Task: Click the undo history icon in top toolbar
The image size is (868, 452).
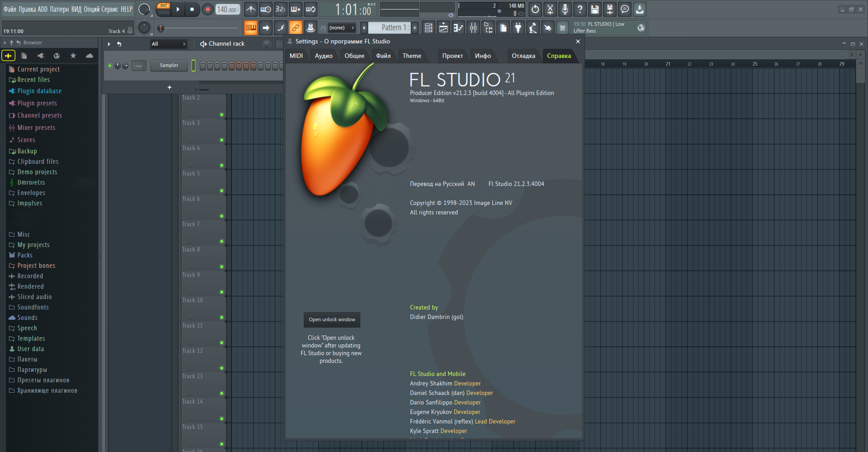Action: pos(535,9)
